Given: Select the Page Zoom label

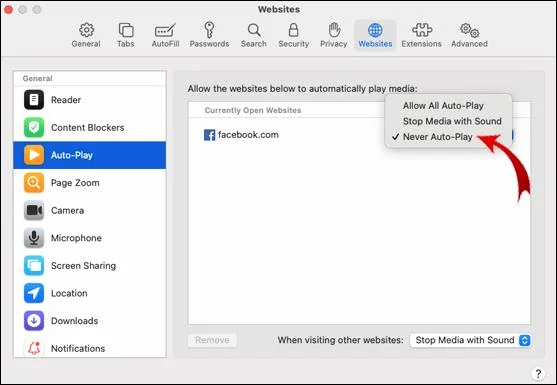Looking at the screenshot, I should [75, 183].
